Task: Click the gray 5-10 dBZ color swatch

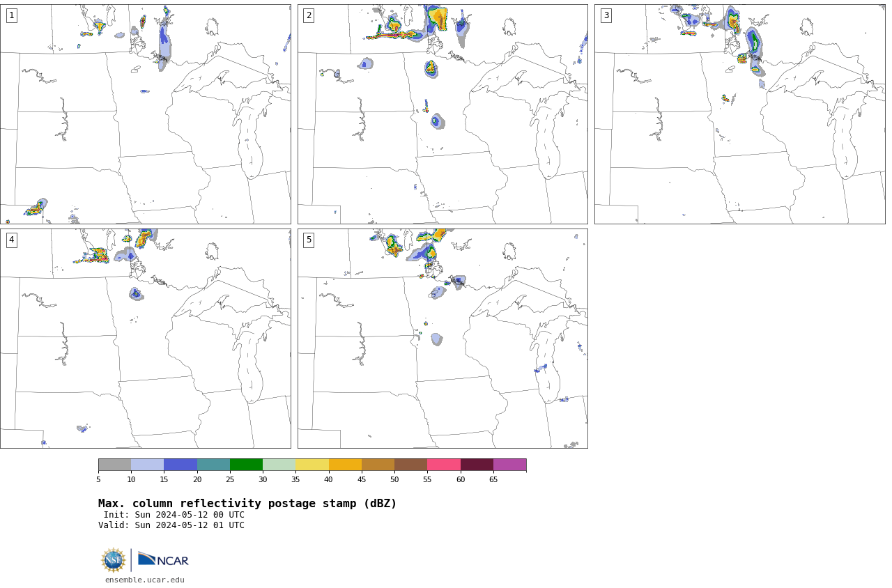Action: [x=115, y=465]
